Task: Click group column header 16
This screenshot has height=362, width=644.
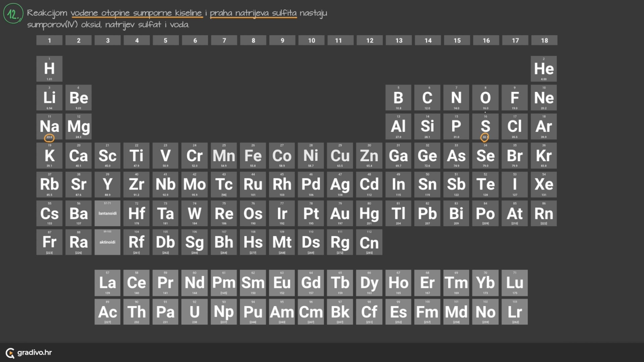Action: tap(486, 41)
